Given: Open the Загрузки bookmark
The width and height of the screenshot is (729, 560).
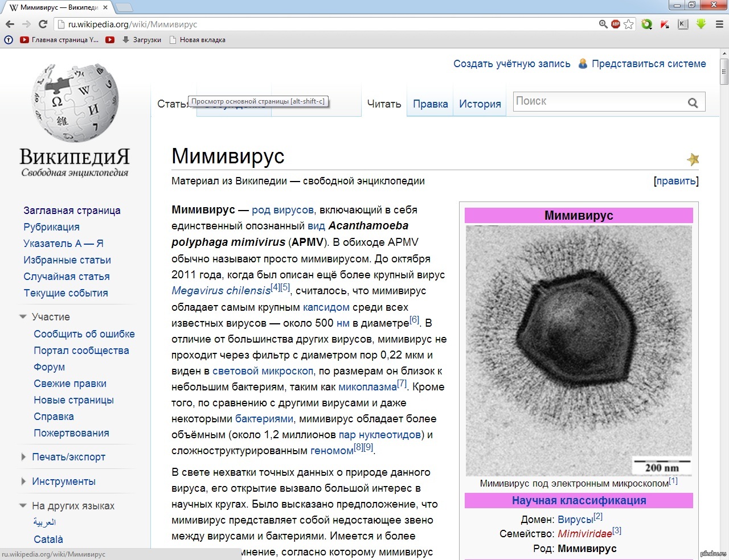Looking at the screenshot, I should point(142,40).
